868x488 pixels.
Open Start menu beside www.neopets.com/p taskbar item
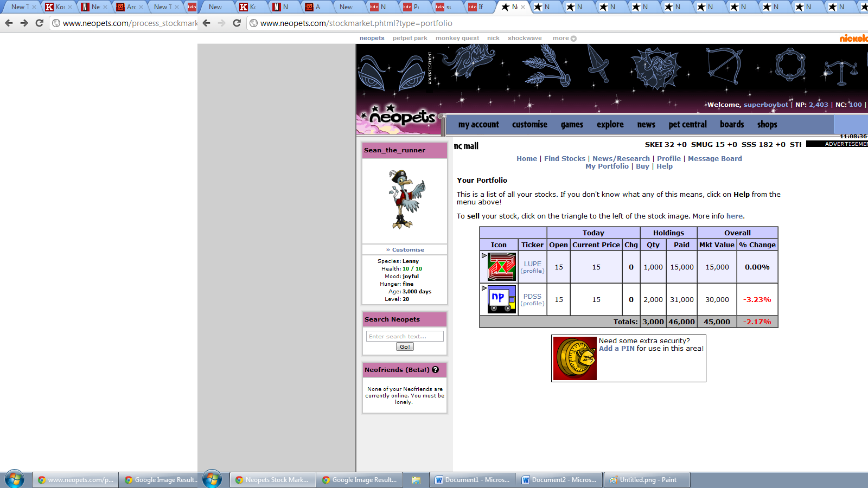pyautogui.click(x=15, y=479)
